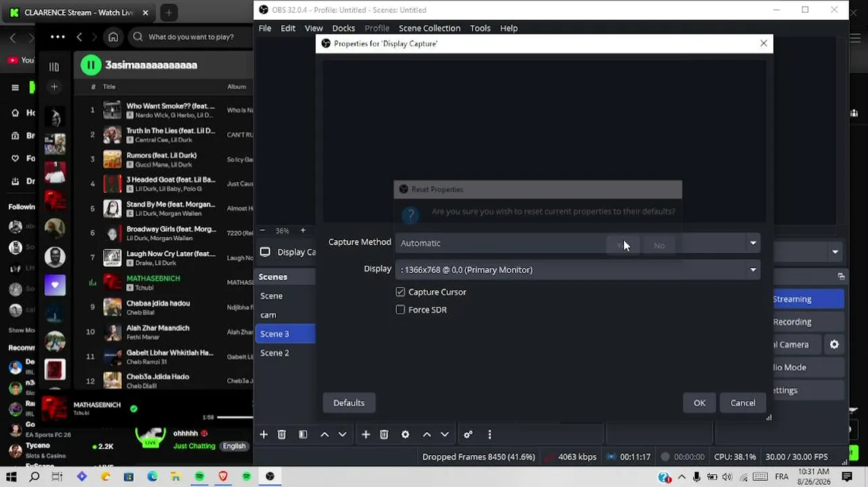Open the Windows Start menu

click(x=11, y=477)
